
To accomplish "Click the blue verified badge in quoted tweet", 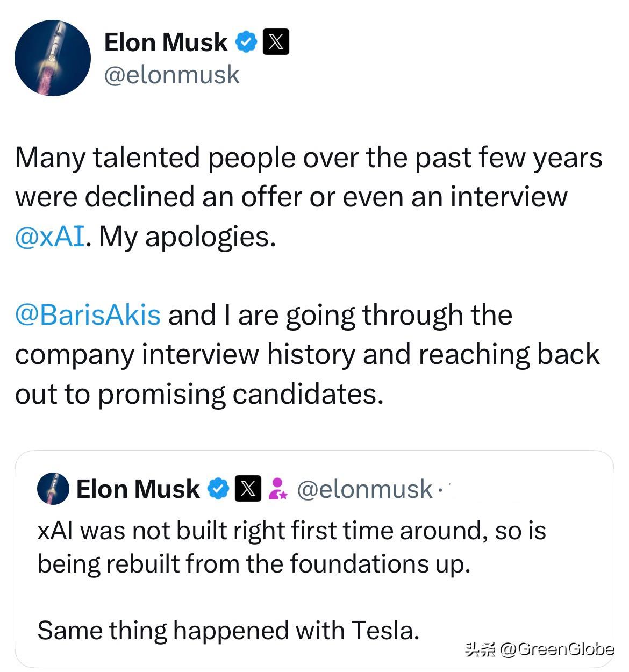I will click(x=218, y=489).
